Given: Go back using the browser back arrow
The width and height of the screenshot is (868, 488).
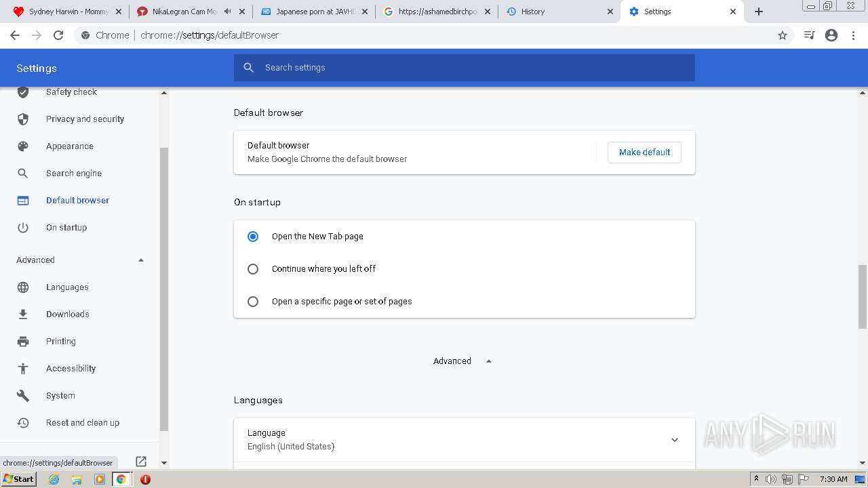Looking at the screenshot, I should [15, 35].
